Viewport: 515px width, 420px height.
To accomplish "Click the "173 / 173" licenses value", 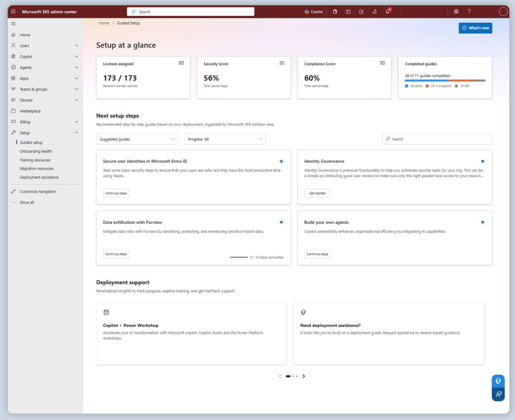I will (x=120, y=78).
